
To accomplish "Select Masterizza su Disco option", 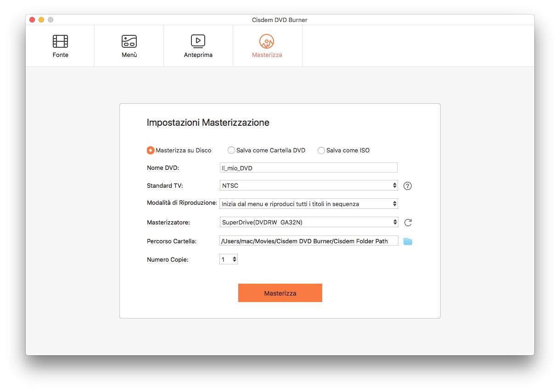I will (151, 151).
